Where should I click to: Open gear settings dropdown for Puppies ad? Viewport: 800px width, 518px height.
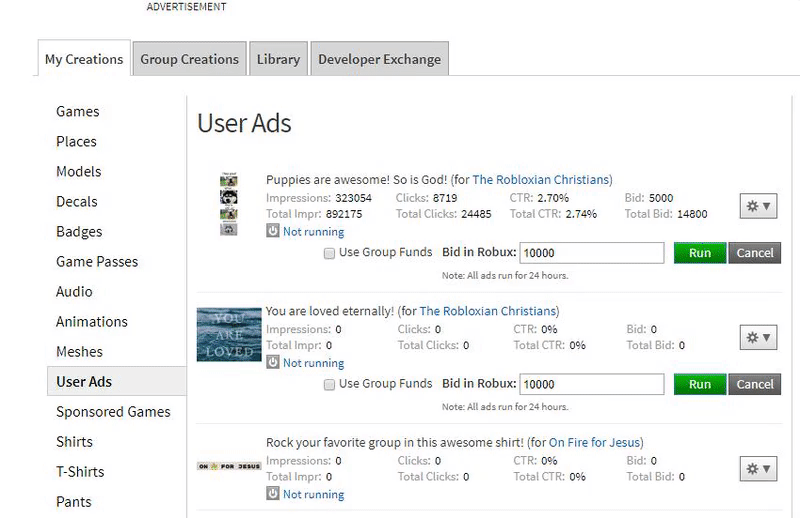point(759,206)
